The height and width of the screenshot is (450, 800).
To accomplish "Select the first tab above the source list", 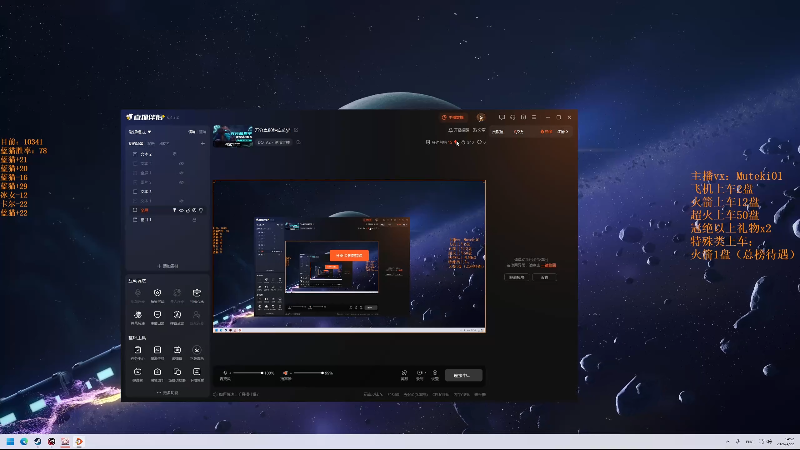I will 136,144.
